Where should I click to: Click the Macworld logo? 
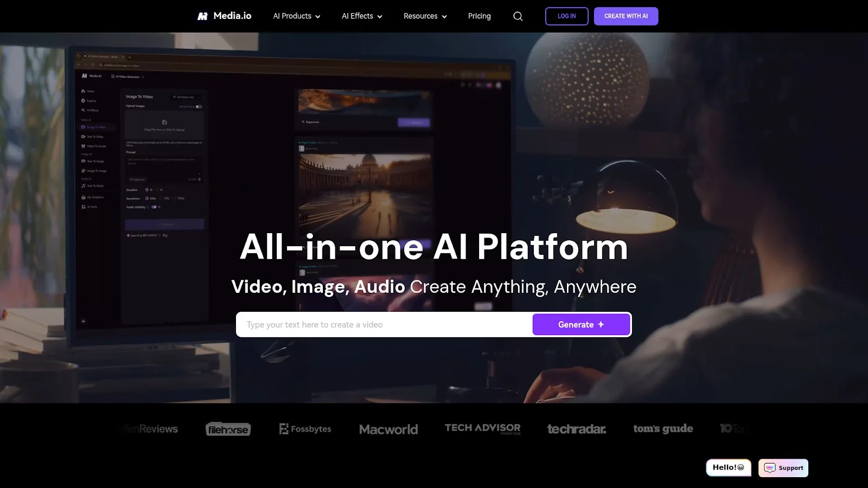coord(388,429)
